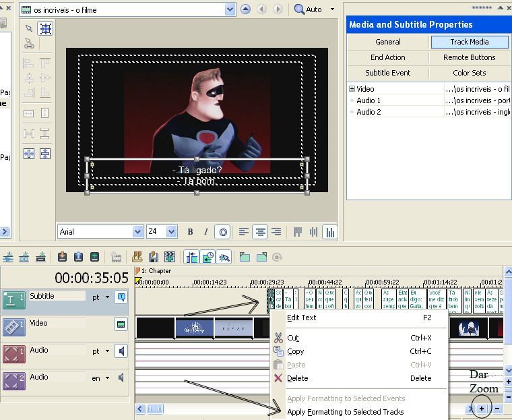Image resolution: width=512 pixels, height=420 pixels.
Task: Click the Auto zoom magnifier tool
Action: click(x=309, y=9)
